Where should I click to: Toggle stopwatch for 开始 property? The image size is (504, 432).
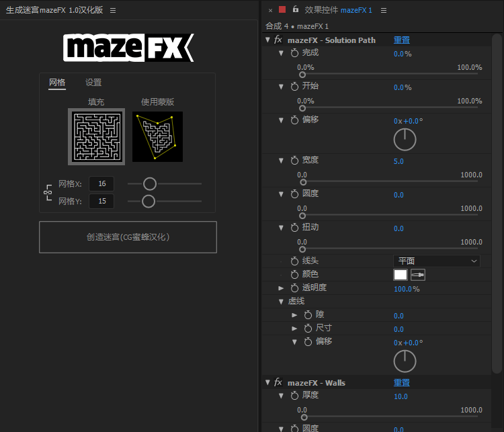click(x=294, y=87)
